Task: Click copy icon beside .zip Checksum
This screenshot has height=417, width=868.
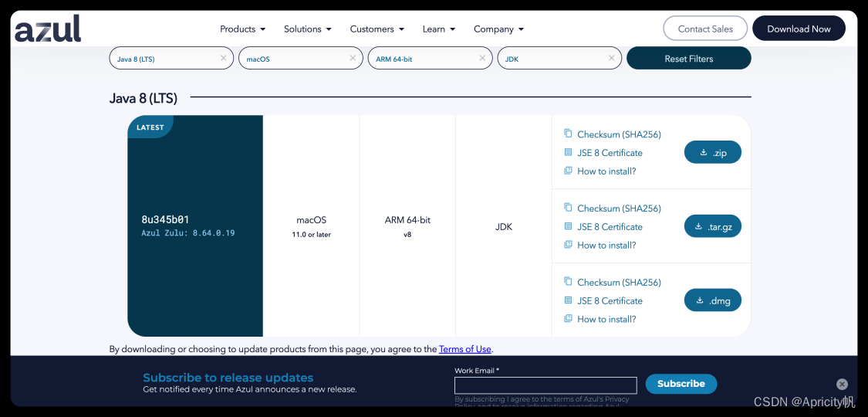Action: click(x=567, y=134)
